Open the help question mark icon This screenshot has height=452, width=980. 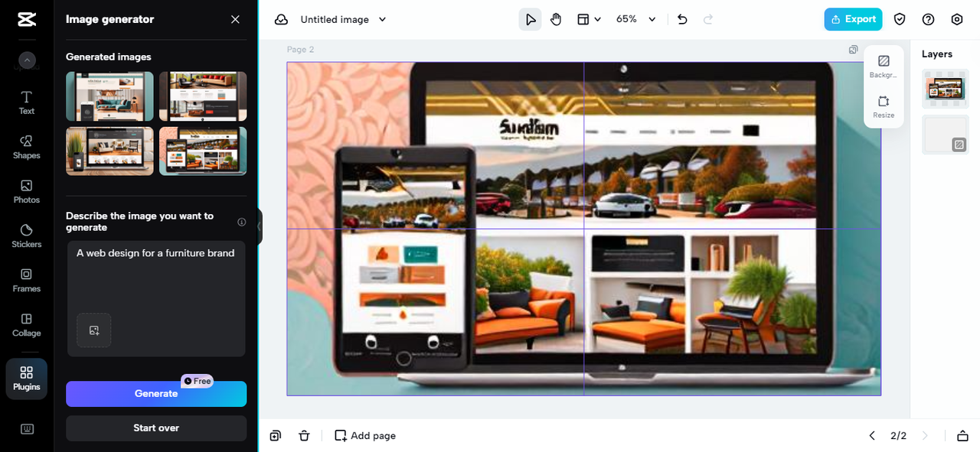[x=928, y=19]
